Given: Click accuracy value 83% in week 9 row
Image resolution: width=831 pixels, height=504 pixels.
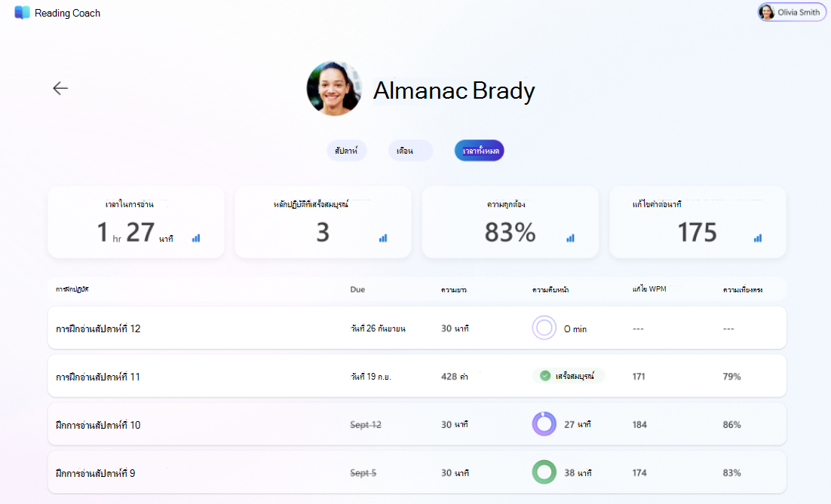Looking at the screenshot, I should [732, 473].
